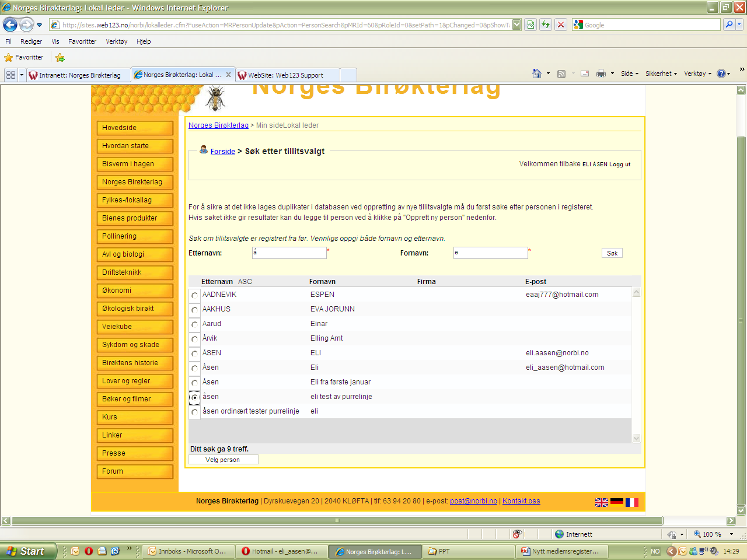Open the tab list dropdown next to Quick Tabs
Screen dimensions: 747x560
tap(22, 75)
